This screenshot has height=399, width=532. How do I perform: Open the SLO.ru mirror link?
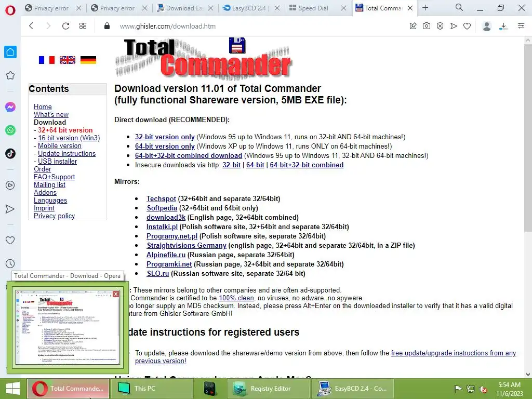pyautogui.click(x=158, y=273)
